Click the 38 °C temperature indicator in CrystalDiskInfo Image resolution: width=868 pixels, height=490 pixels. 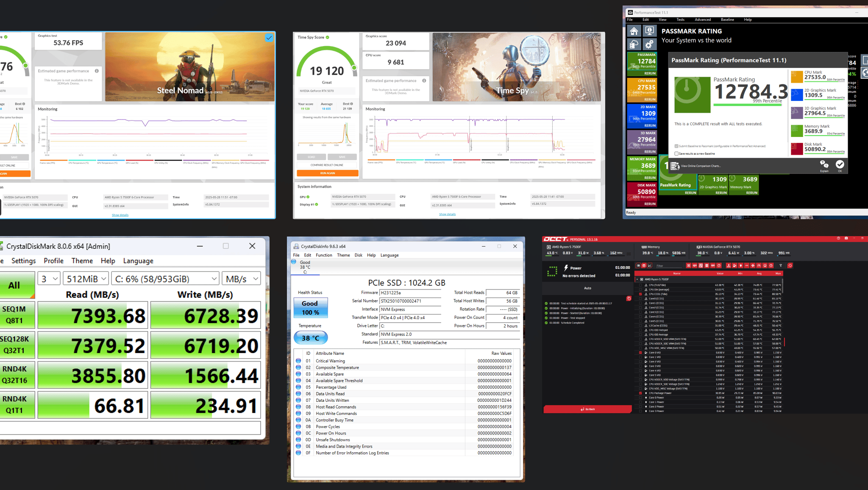(311, 338)
